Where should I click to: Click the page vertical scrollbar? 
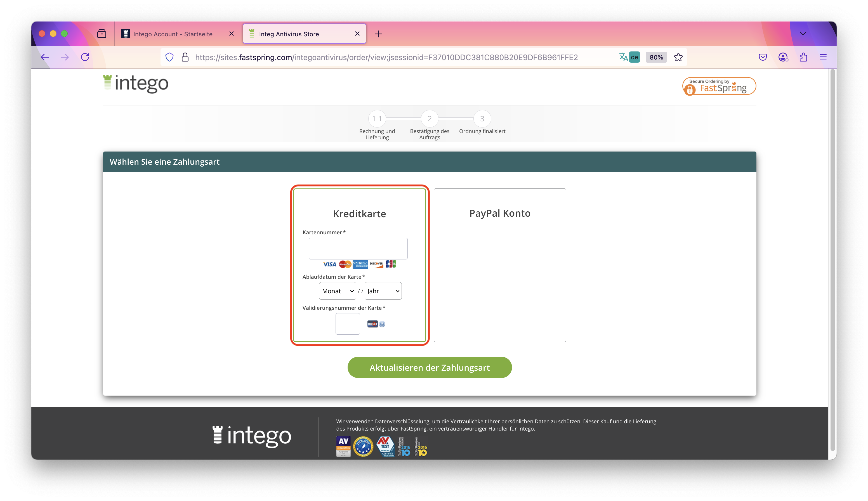coord(832,260)
